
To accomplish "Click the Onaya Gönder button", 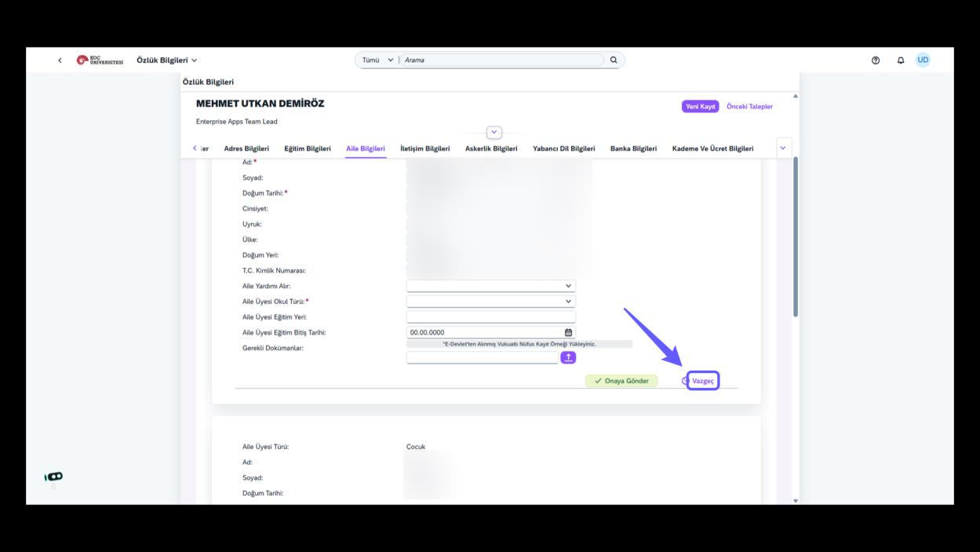I will 621,381.
